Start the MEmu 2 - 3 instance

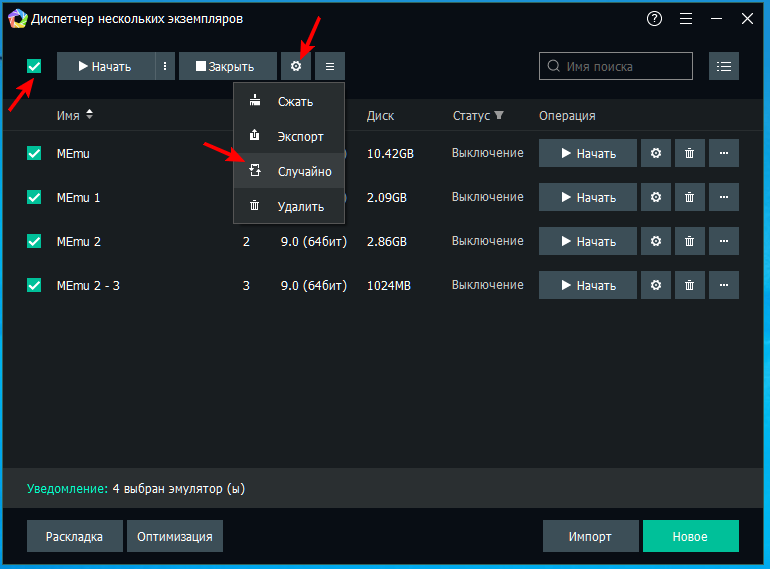588,285
